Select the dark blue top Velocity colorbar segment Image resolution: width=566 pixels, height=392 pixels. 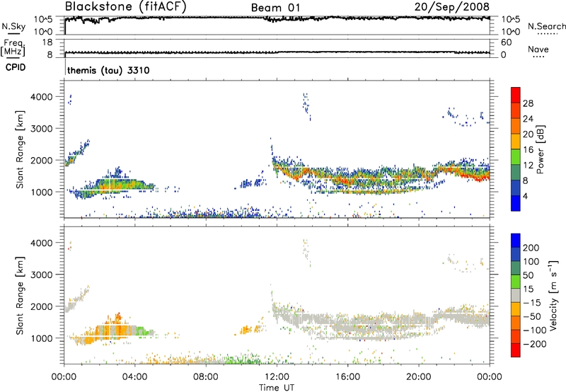(516, 241)
